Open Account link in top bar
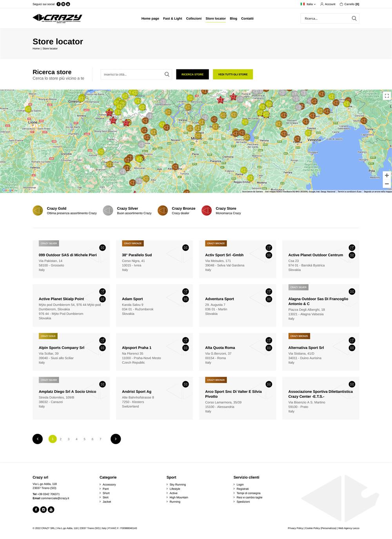The width and height of the screenshot is (392, 539). (x=328, y=4)
